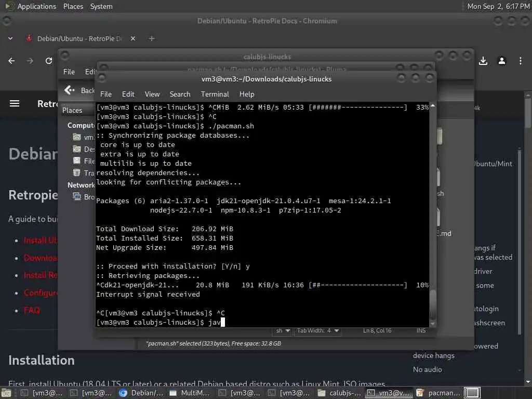The height and width of the screenshot is (399, 532).
Task: Click the Computer heading in Places sidebar
Action: point(81,125)
